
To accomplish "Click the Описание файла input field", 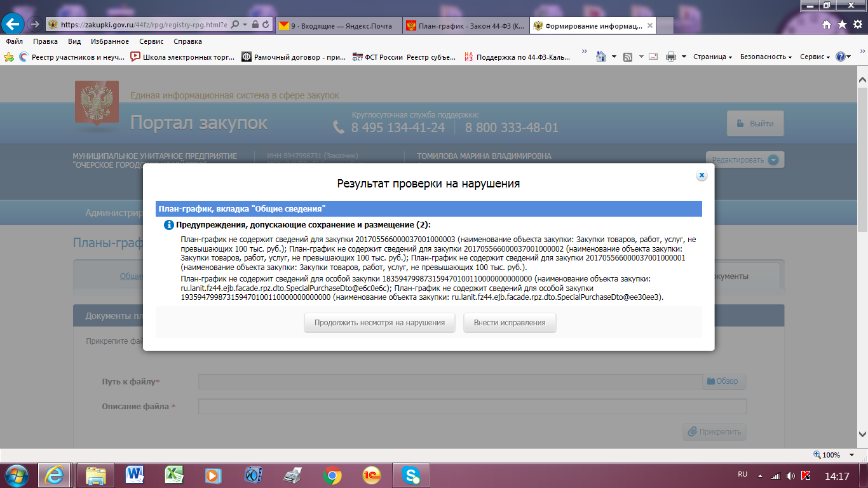I will (x=472, y=407).
